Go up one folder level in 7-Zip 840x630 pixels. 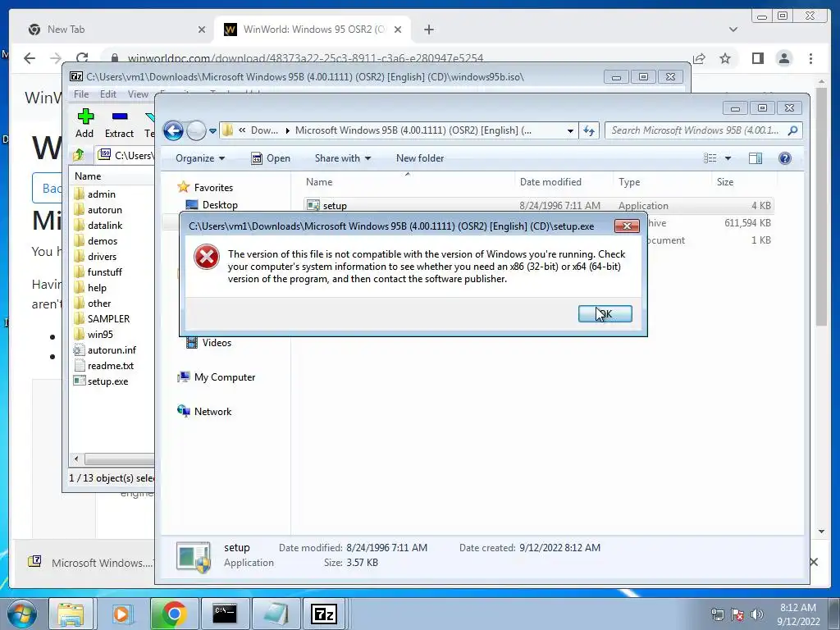tap(79, 155)
